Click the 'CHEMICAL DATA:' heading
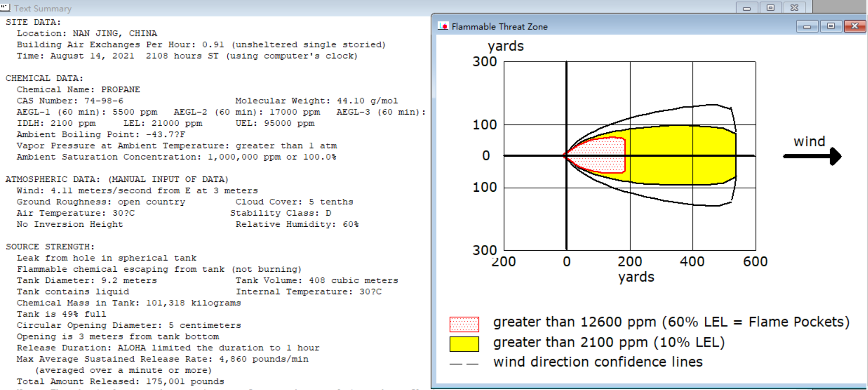The height and width of the screenshot is (390, 868). [x=44, y=78]
